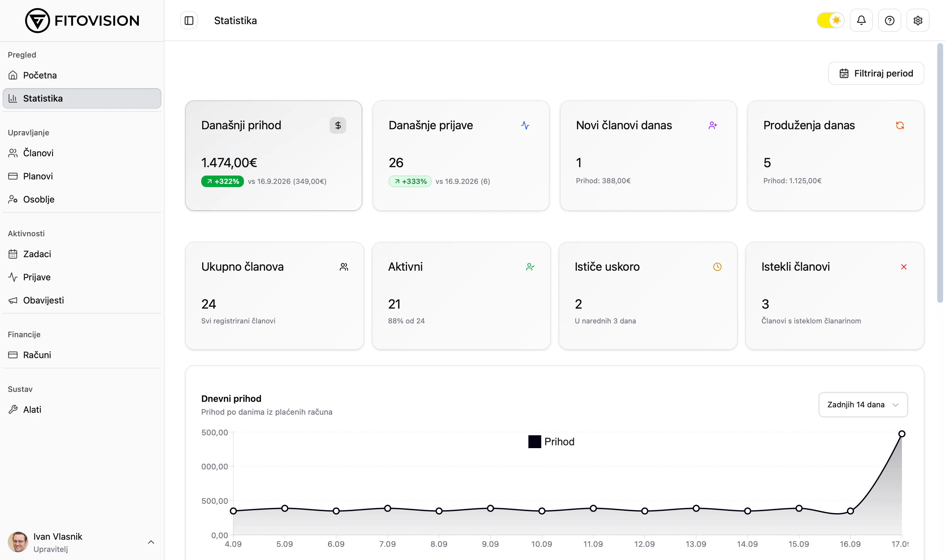Click the home icon beside Početna

pyautogui.click(x=13, y=75)
